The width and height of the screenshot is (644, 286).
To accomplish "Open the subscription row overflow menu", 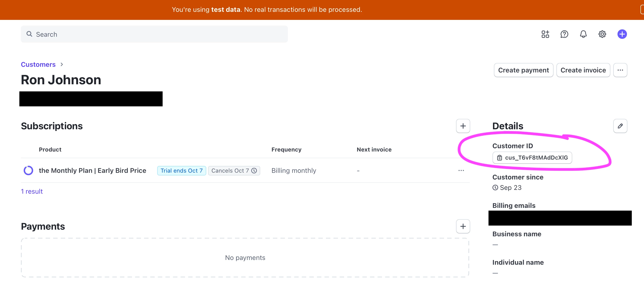I will (x=461, y=170).
